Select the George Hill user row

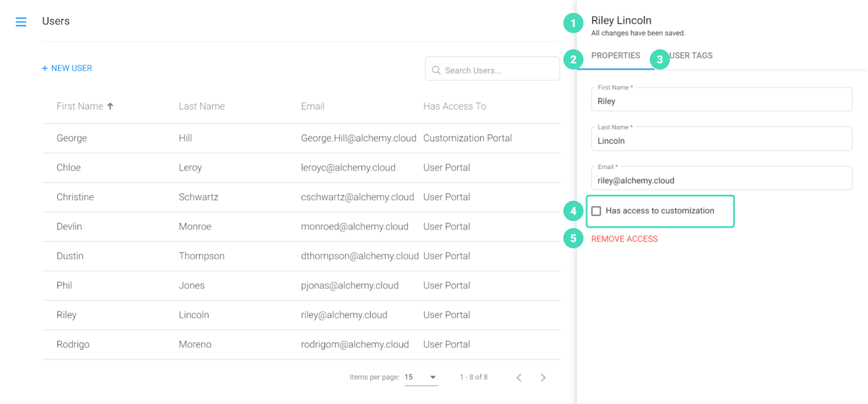pyautogui.click(x=301, y=138)
